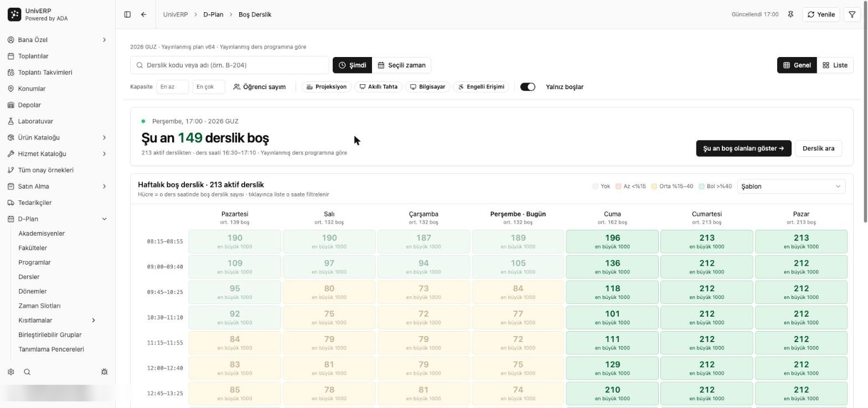Open settings via the sidebar gear icon
This screenshot has height=408, width=868.
click(x=11, y=372)
